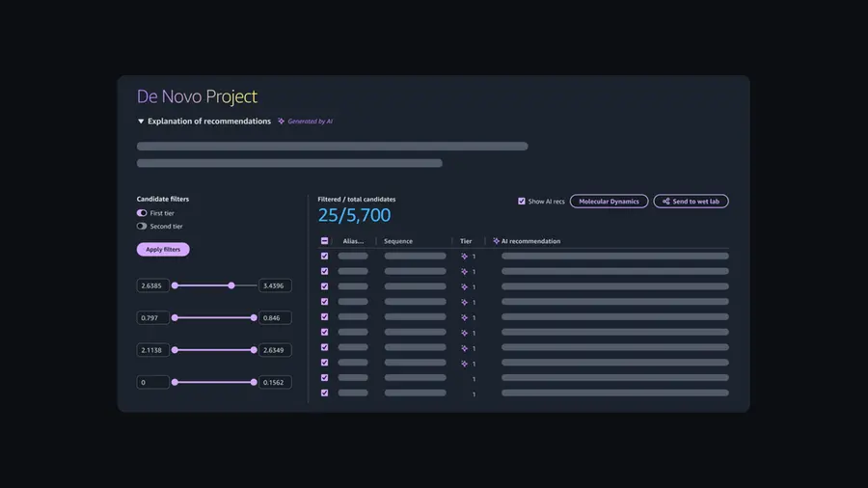Uncheck the Show AI recs checkbox
The height and width of the screenshot is (488, 868).
[522, 202]
